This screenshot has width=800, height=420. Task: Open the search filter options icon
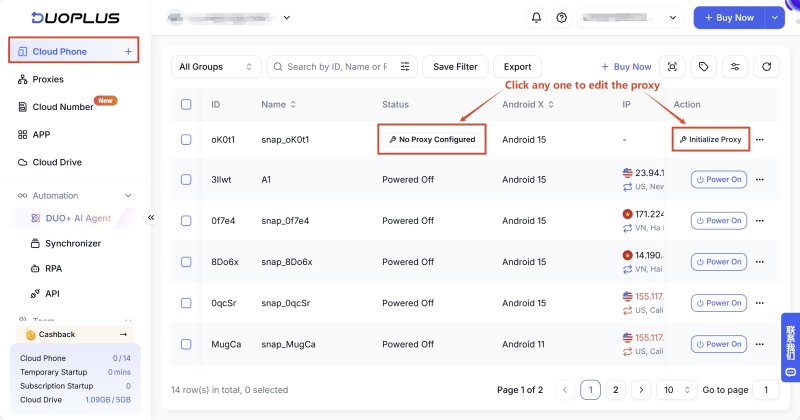[x=405, y=67]
